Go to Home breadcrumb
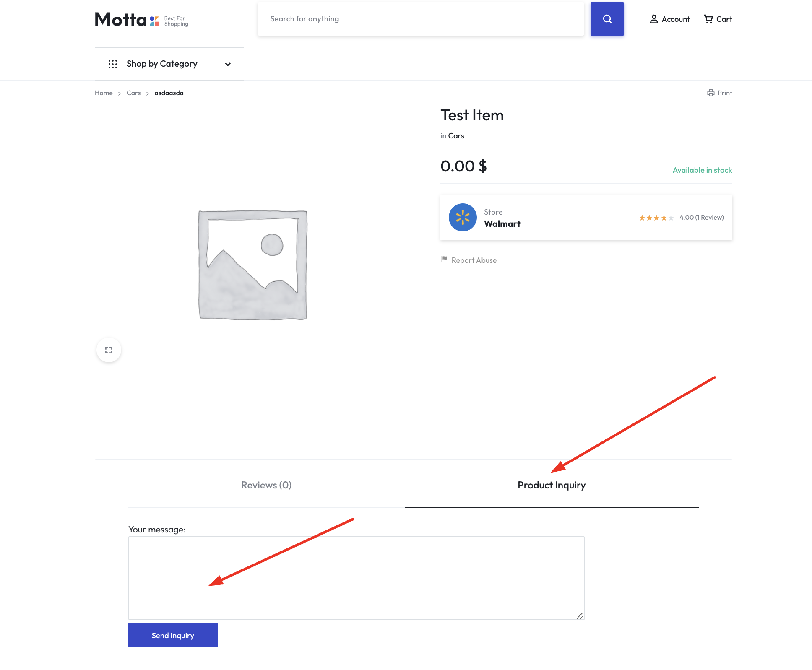812x670 pixels. coord(104,93)
